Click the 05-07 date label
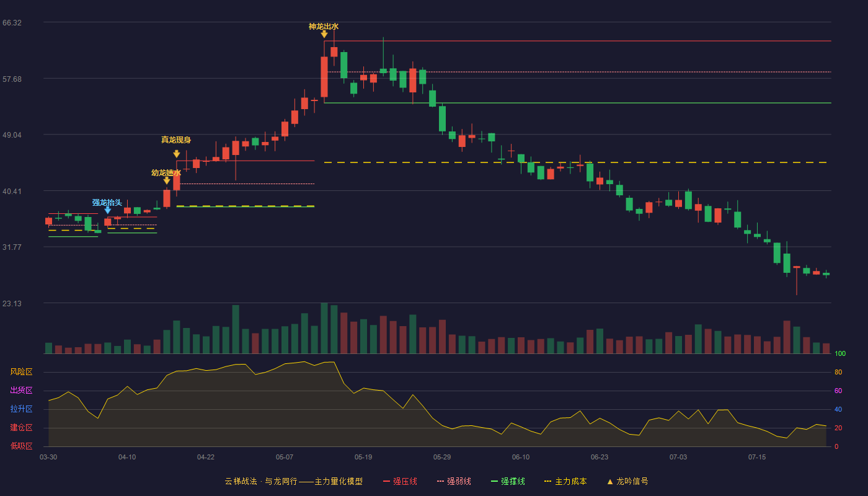This screenshot has width=868, height=496. click(285, 457)
